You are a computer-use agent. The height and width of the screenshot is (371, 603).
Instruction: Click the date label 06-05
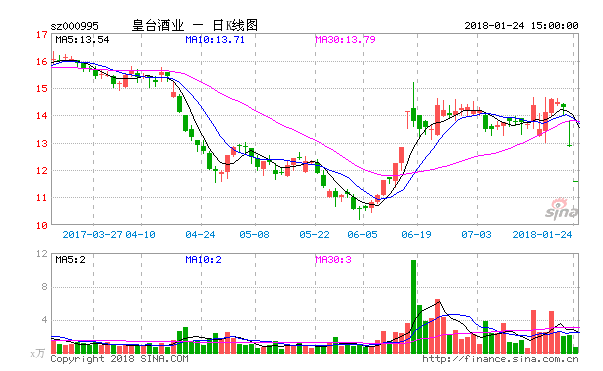point(363,235)
